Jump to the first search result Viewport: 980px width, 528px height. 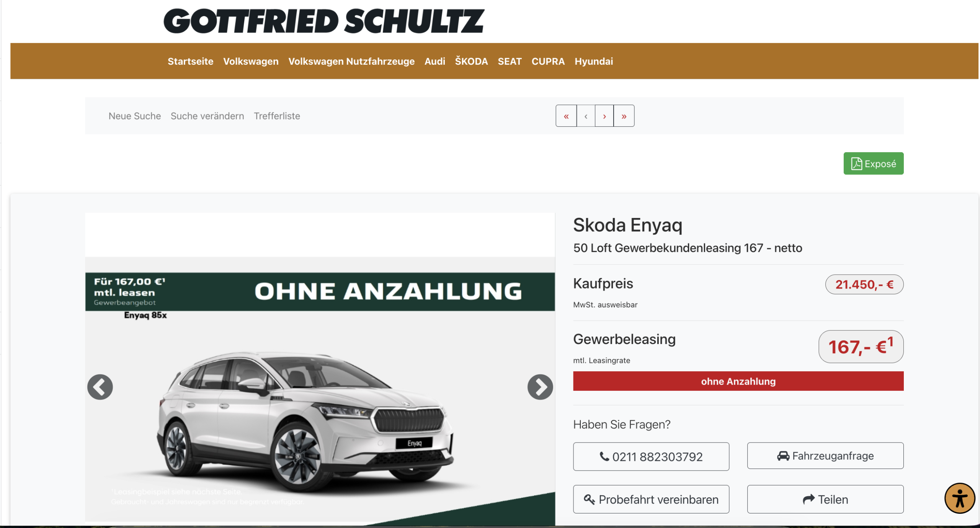point(566,116)
